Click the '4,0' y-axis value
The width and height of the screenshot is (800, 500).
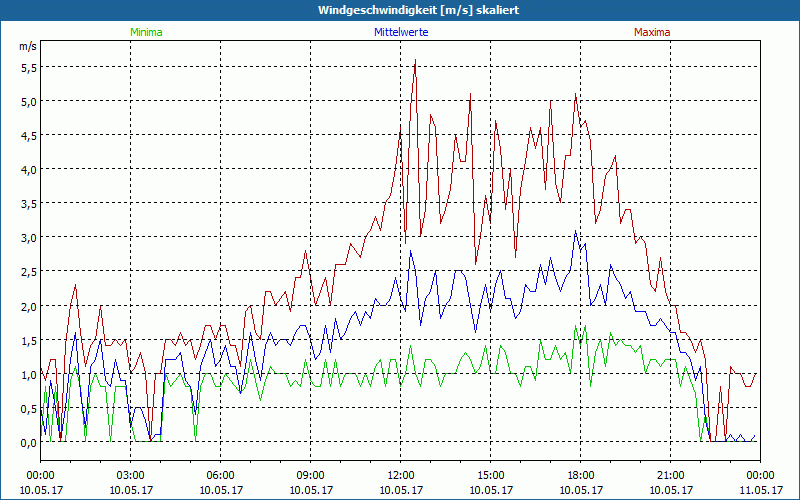pyautogui.click(x=29, y=170)
